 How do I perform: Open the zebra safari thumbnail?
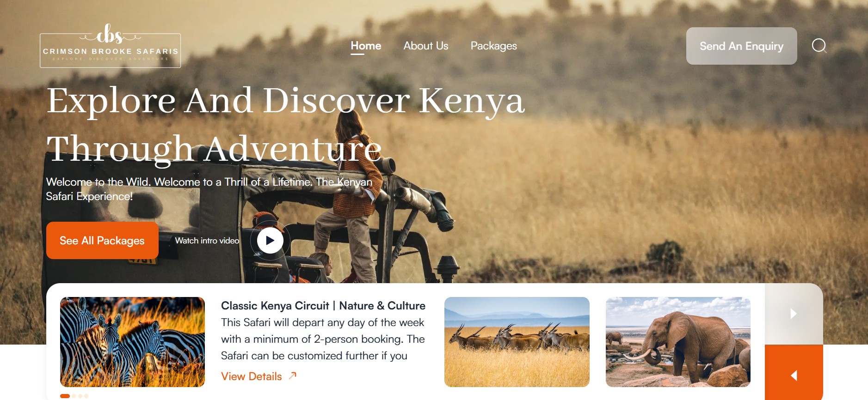[x=132, y=342]
